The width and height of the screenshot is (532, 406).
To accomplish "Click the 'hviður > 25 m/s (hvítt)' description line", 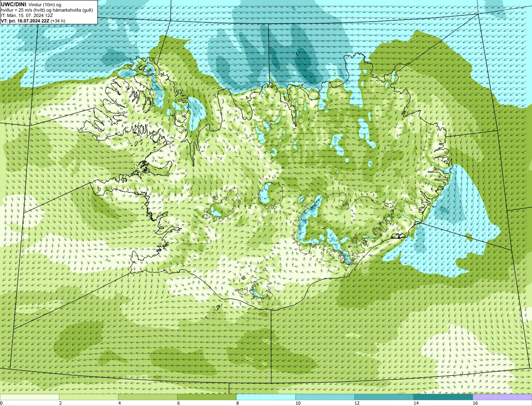I will (x=47, y=10).
